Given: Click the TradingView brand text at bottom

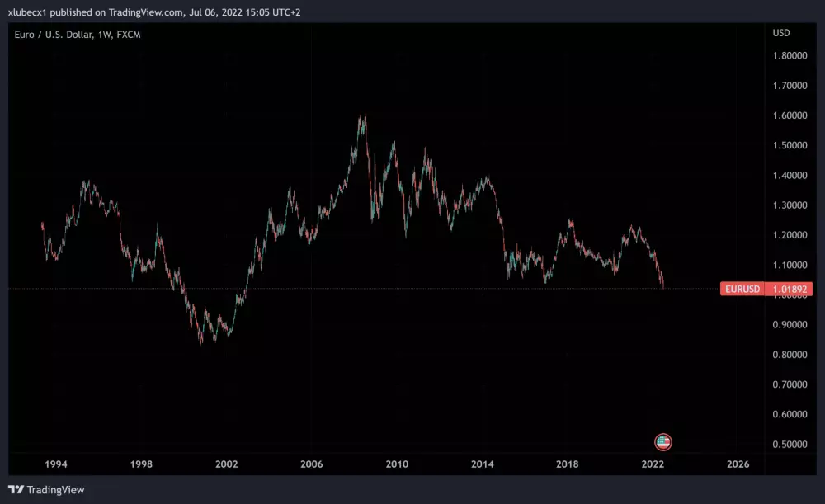Looking at the screenshot, I should [55, 489].
